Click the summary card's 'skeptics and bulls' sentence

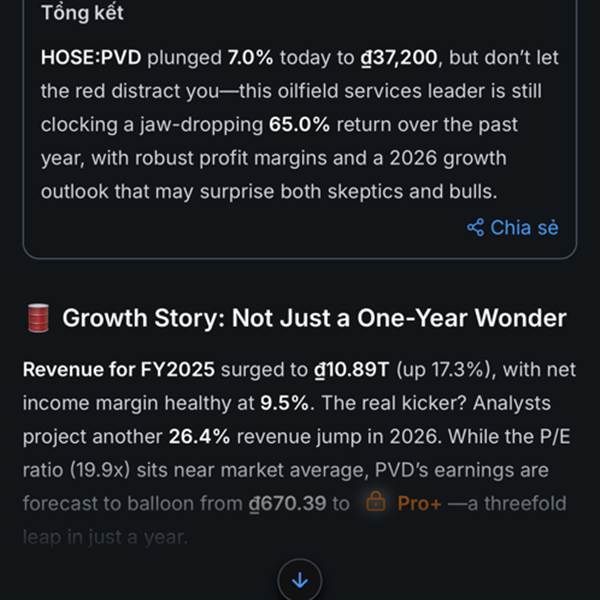coord(269,191)
